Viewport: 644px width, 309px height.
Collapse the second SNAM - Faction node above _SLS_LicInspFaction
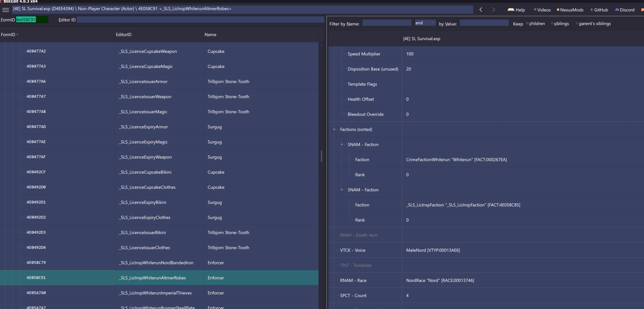pyautogui.click(x=342, y=190)
